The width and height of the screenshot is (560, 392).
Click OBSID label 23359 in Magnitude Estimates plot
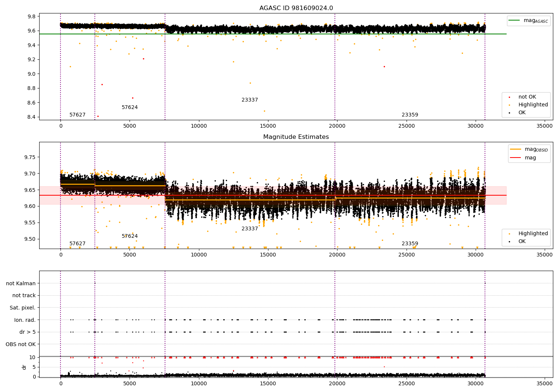[x=410, y=244]
